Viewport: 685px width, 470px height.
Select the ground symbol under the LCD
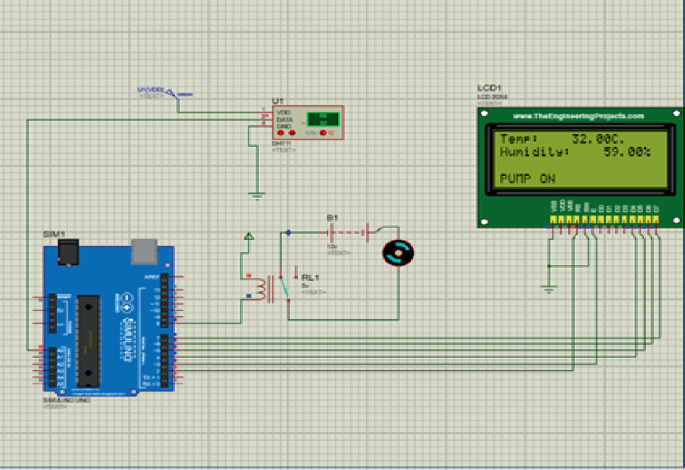(548, 290)
